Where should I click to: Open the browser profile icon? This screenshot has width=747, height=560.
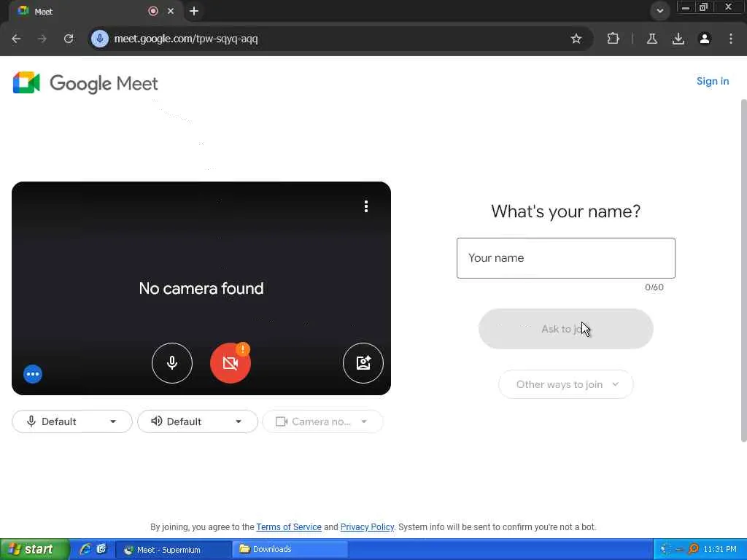705,39
